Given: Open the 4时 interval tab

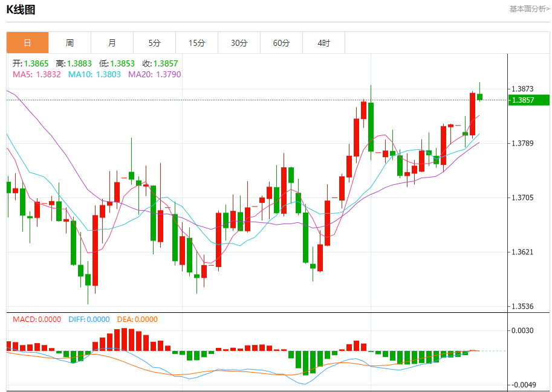Looking at the screenshot, I should click(x=324, y=43).
